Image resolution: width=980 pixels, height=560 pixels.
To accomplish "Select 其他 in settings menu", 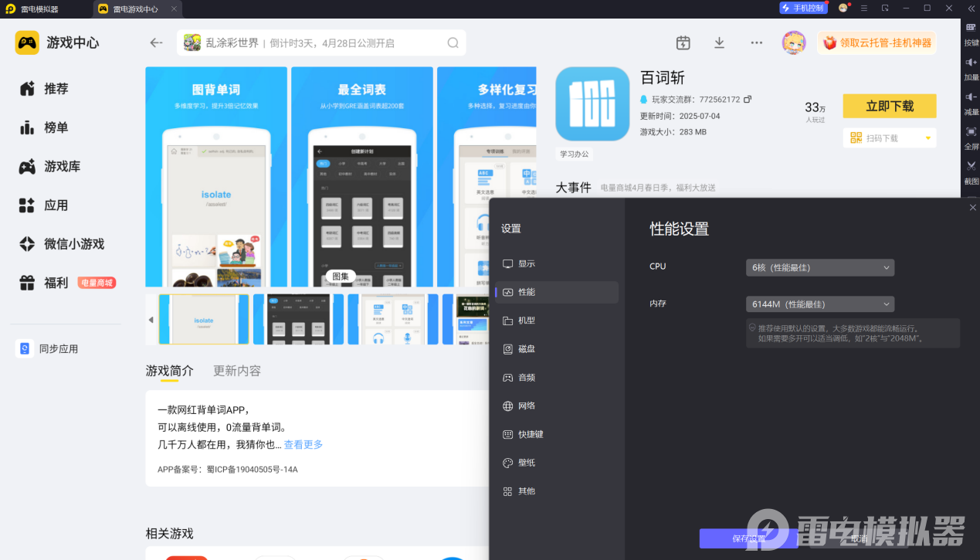I will click(x=556, y=491).
